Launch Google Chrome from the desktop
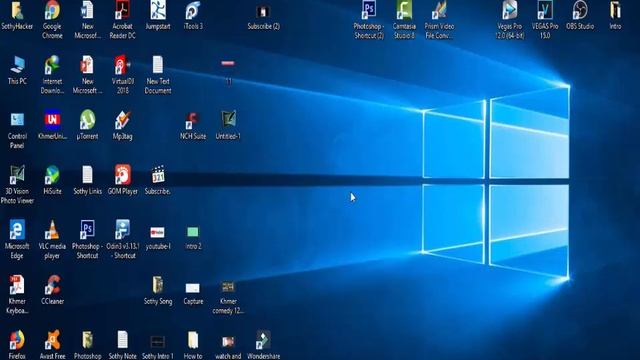640x360 pixels. pyautogui.click(x=52, y=11)
